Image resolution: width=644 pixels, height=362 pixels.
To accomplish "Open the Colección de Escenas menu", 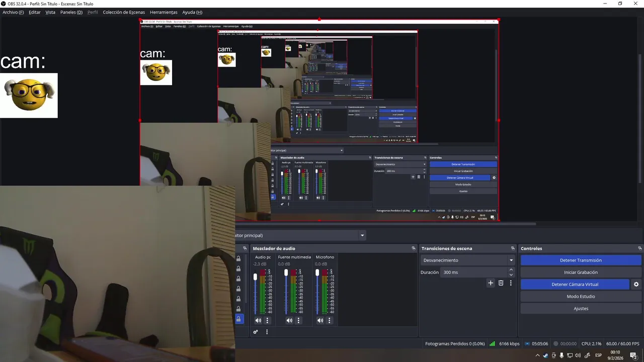I will tap(124, 12).
